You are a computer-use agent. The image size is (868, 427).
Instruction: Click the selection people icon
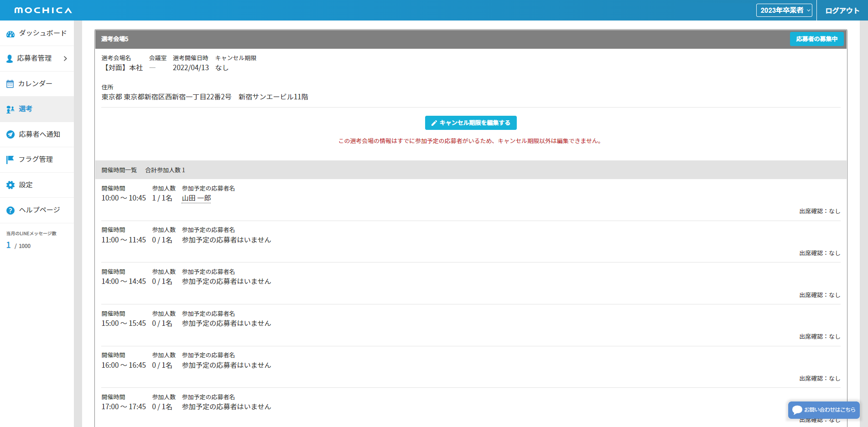pyautogui.click(x=10, y=109)
